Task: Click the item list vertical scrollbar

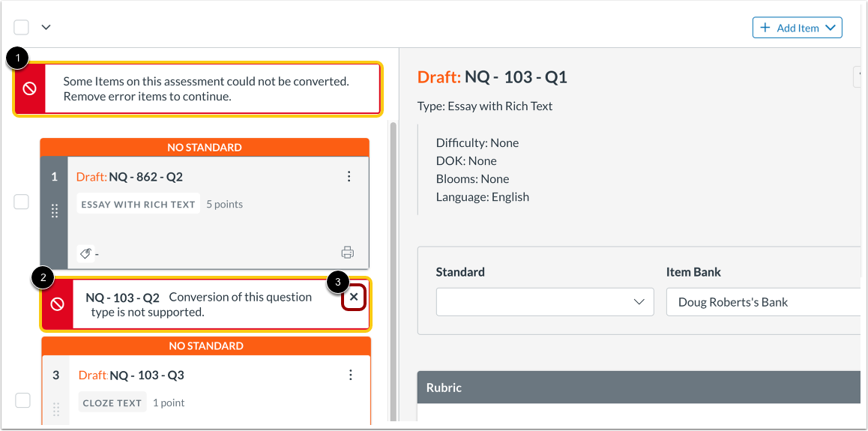Action: (x=394, y=271)
